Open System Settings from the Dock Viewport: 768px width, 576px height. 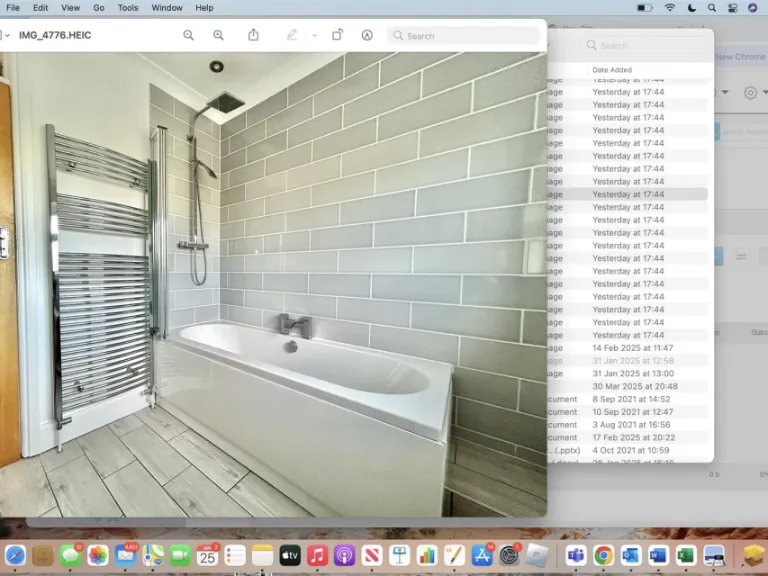point(509,555)
